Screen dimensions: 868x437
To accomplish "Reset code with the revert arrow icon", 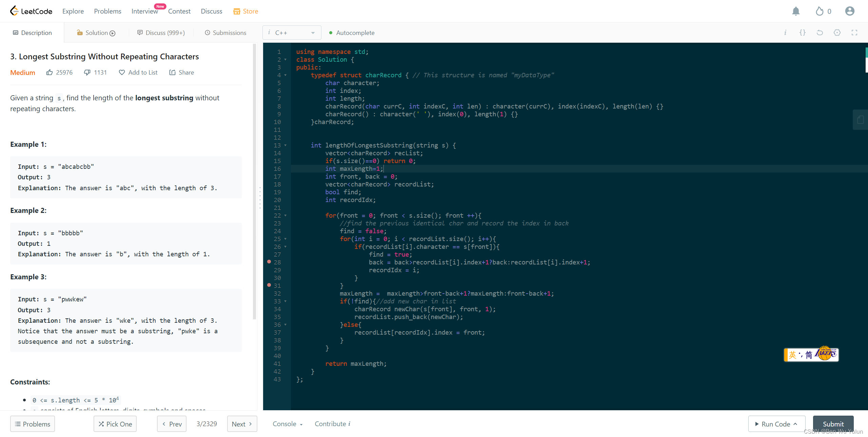I will pyautogui.click(x=820, y=33).
